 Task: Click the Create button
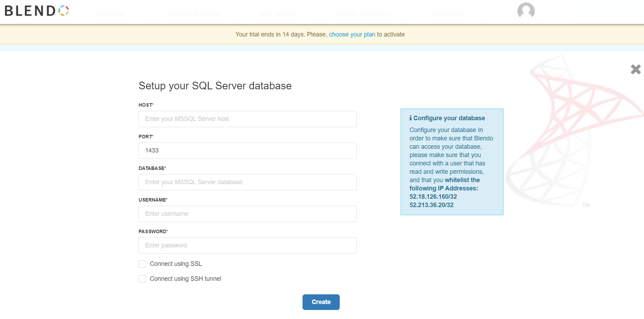pos(321,302)
